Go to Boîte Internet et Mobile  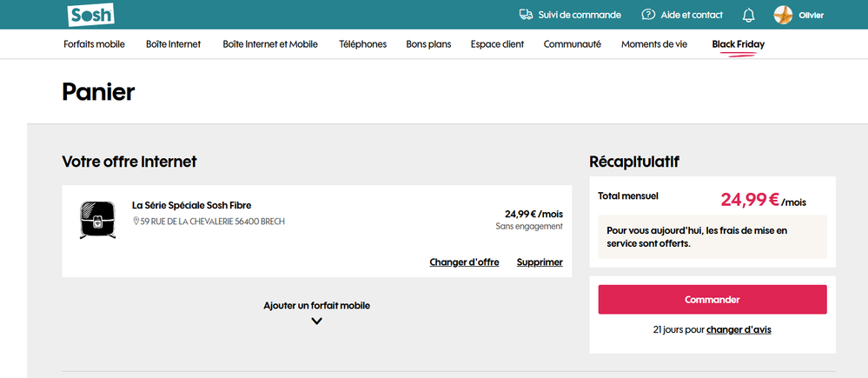269,44
